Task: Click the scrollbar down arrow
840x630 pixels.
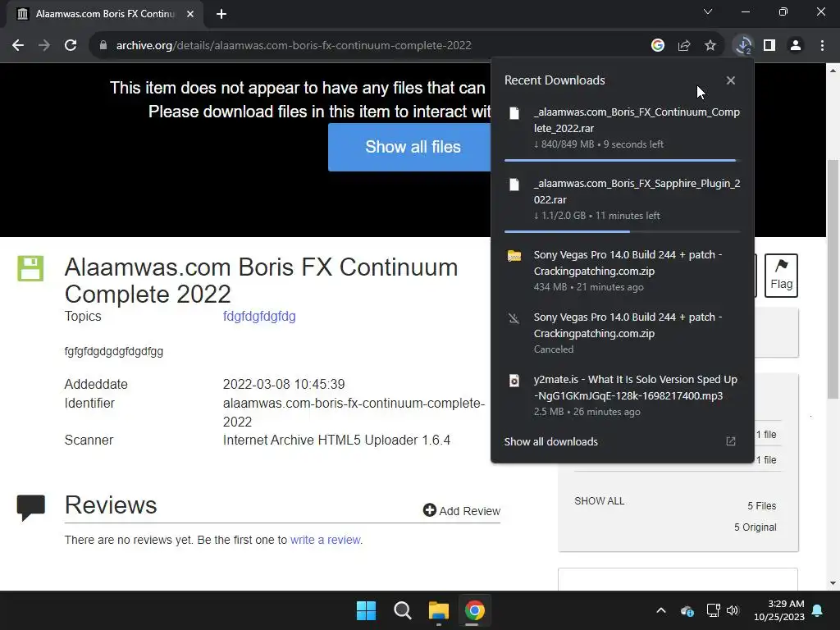Action: point(833,583)
